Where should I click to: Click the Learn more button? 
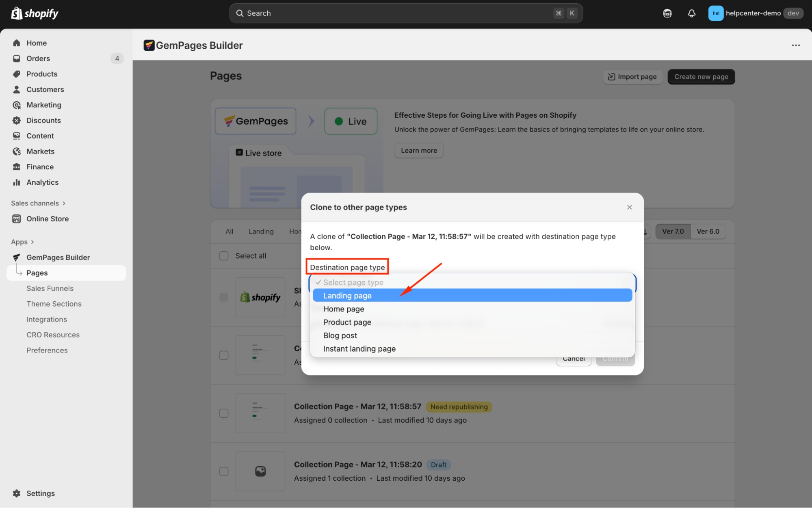(419, 151)
